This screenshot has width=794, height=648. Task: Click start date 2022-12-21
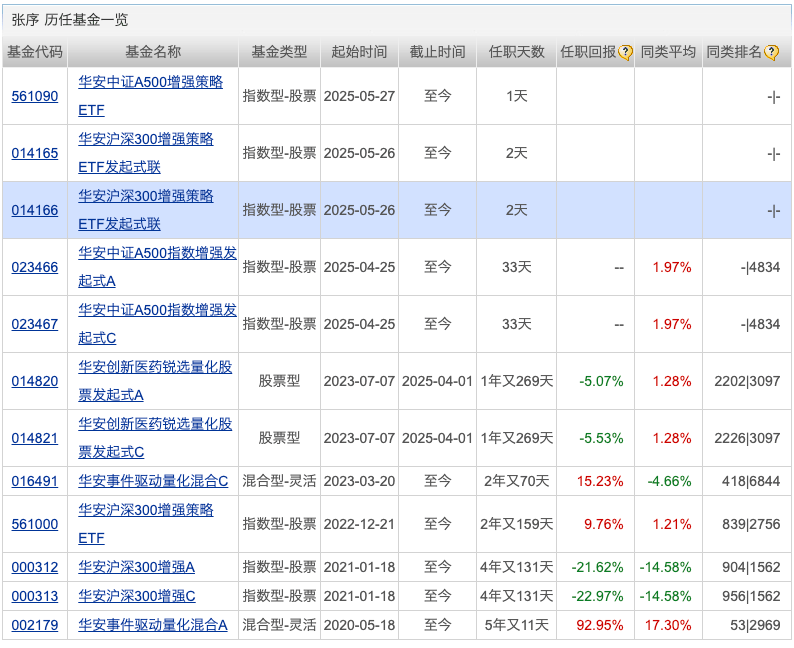[360, 524]
